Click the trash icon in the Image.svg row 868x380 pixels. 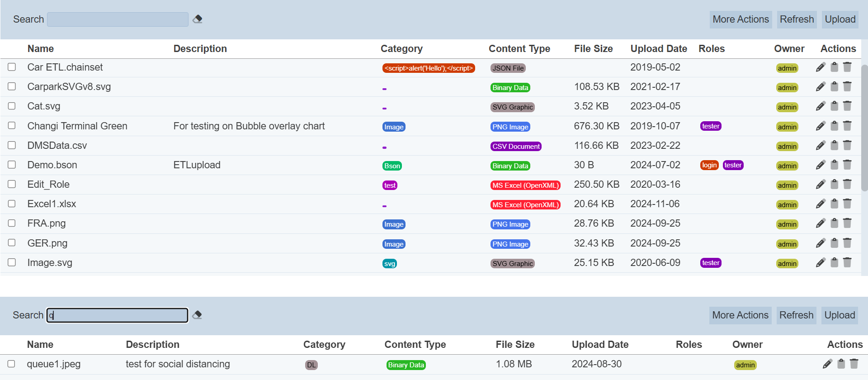pos(847,263)
